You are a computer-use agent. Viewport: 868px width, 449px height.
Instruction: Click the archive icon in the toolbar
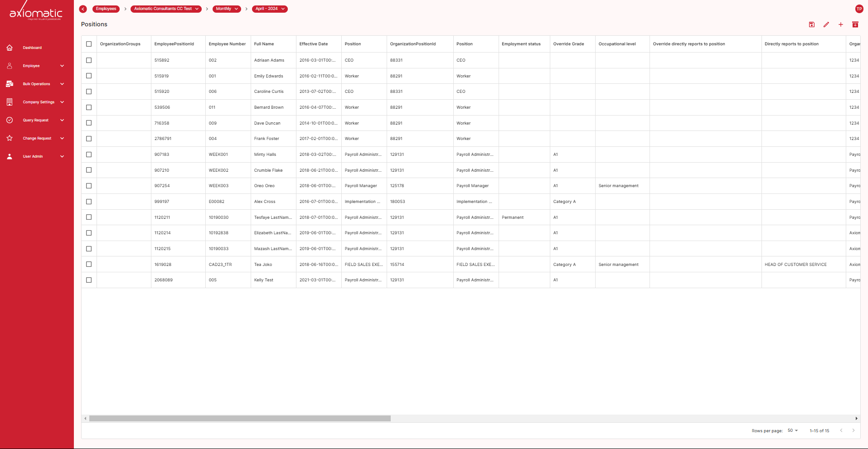[x=855, y=24]
